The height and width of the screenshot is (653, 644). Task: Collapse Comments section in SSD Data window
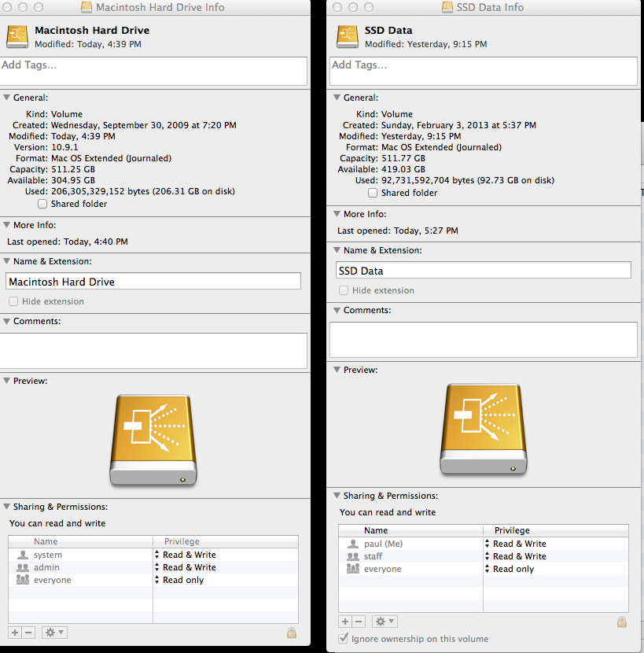point(337,310)
